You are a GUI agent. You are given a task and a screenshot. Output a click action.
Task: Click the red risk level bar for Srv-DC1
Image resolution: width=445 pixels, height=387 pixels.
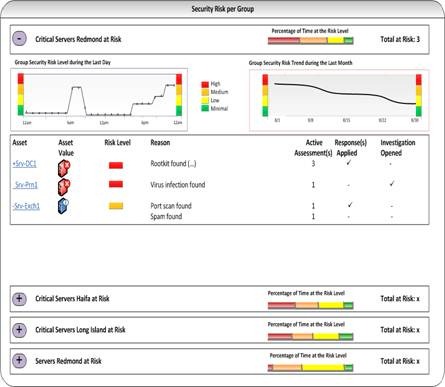click(116, 165)
